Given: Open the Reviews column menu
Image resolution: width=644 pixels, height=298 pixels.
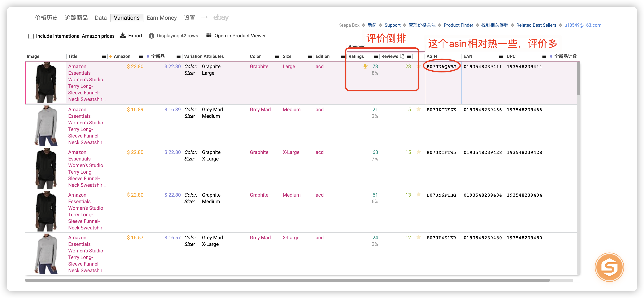Looking at the screenshot, I should click(x=409, y=56).
